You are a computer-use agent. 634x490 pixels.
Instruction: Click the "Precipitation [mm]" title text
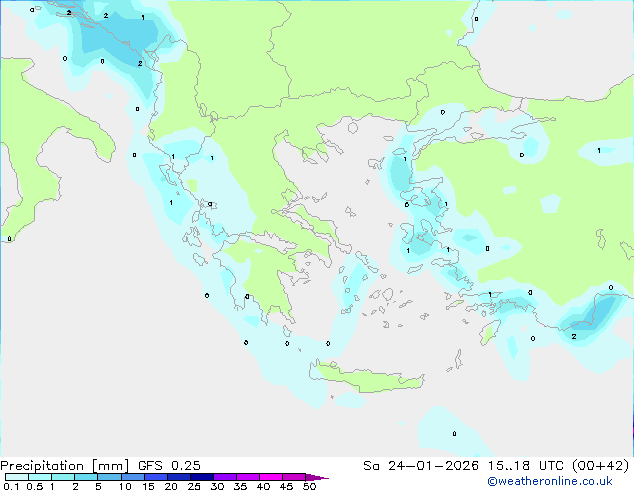[x=65, y=466]
